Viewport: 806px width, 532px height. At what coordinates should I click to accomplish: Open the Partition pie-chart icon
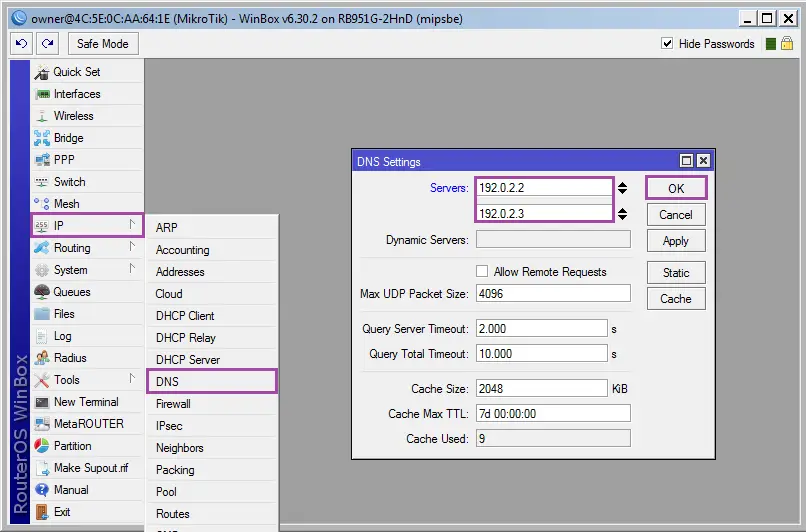pos(42,446)
